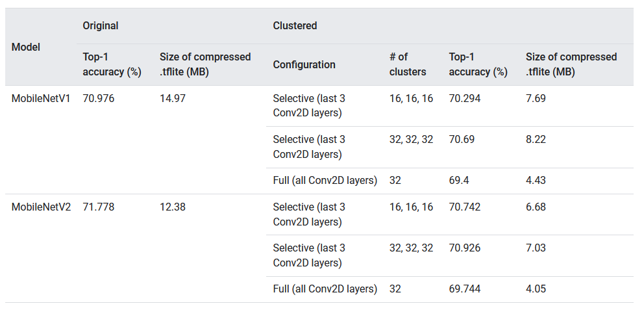The height and width of the screenshot is (310, 644).
Task: Pick the 8.22 compressed size cell
Action: click(536, 139)
